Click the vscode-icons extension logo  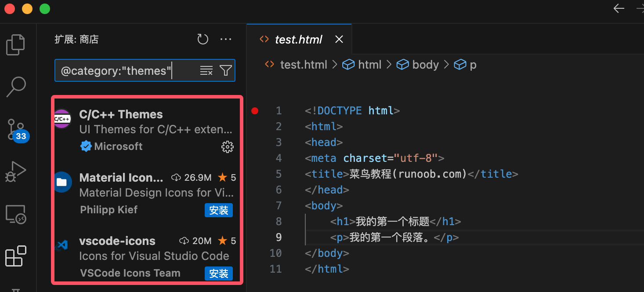(x=62, y=245)
